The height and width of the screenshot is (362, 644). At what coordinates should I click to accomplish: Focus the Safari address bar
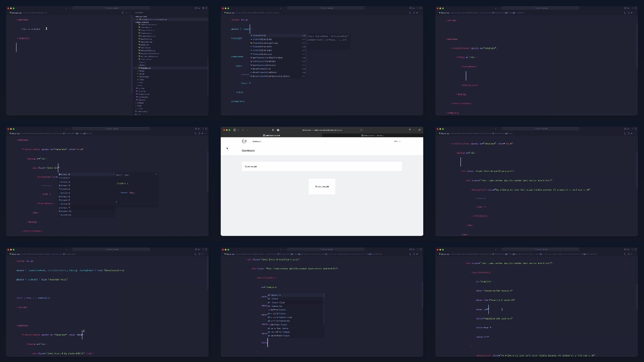click(322, 130)
